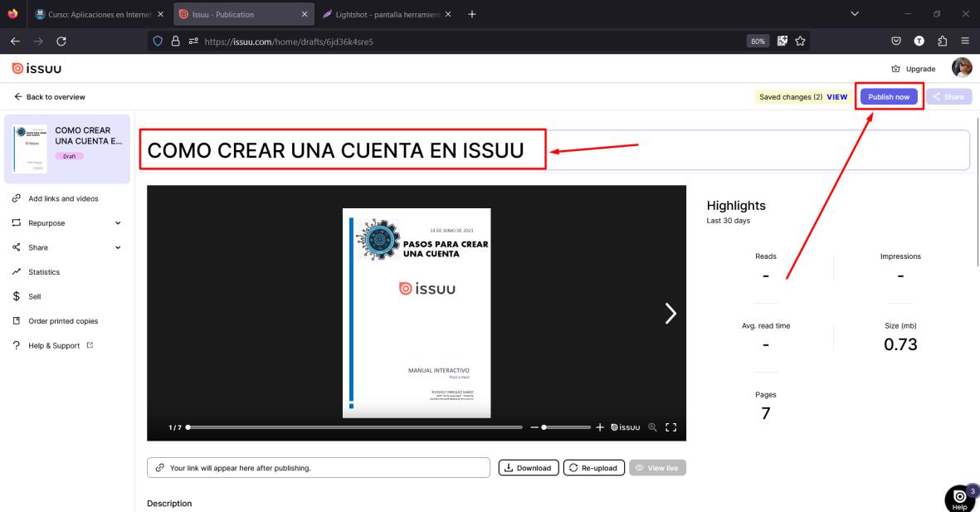Open the Sell section
980x512 pixels.
(34, 296)
